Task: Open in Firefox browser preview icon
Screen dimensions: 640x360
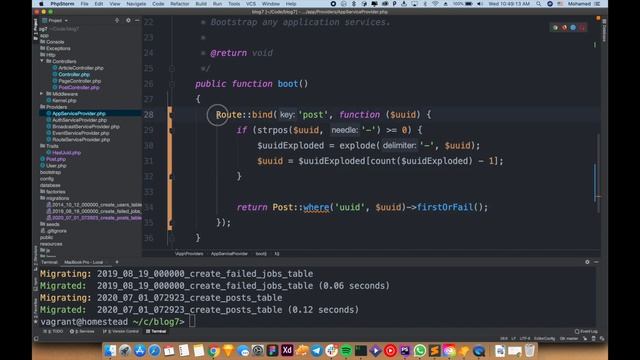Action: click(x=564, y=27)
